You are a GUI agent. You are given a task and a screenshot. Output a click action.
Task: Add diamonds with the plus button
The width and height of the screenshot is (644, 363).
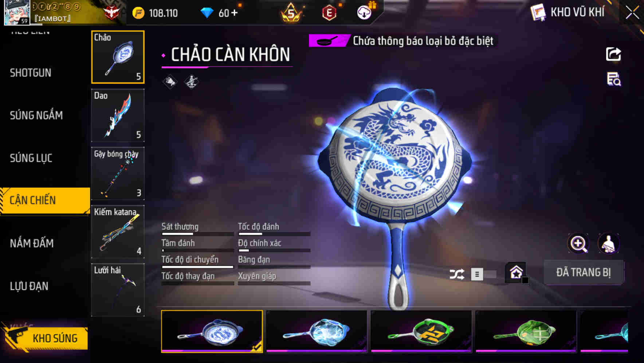click(x=234, y=13)
